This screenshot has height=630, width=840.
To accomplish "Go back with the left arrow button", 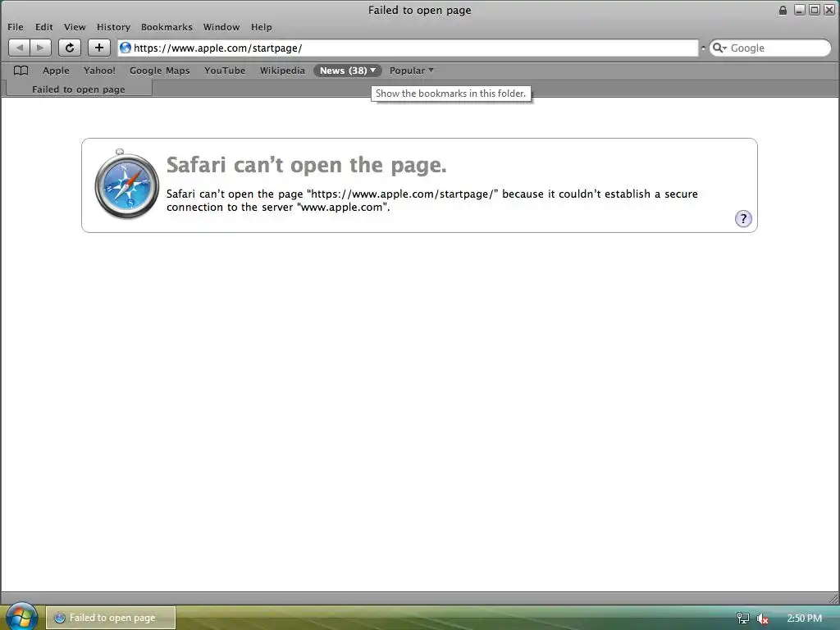I will point(20,48).
